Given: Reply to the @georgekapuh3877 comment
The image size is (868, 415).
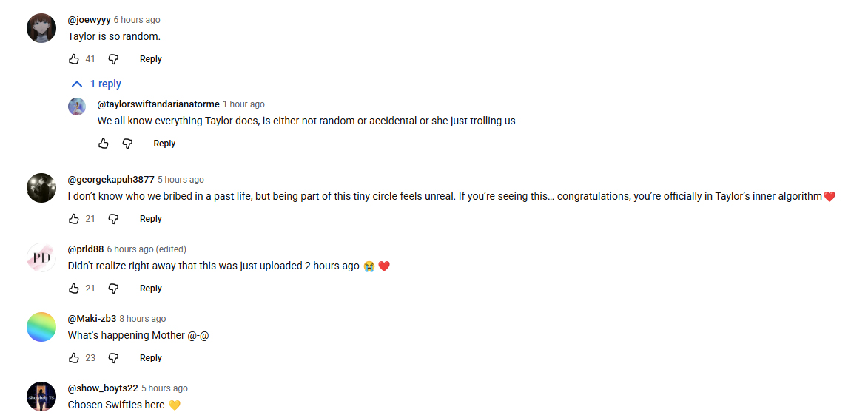Looking at the screenshot, I should pos(150,218).
